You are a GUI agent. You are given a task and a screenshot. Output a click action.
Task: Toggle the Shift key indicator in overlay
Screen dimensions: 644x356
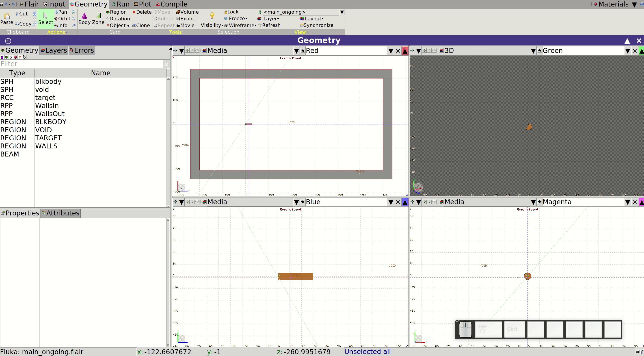click(488, 329)
